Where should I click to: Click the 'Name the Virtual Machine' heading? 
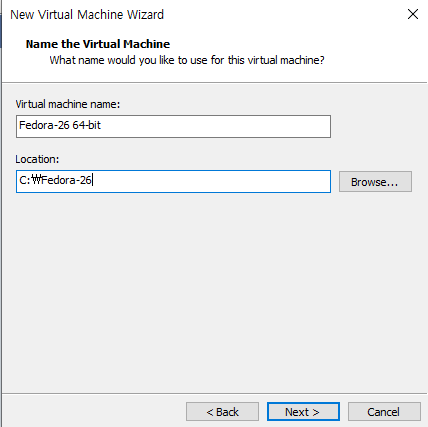[x=98, y=44]
